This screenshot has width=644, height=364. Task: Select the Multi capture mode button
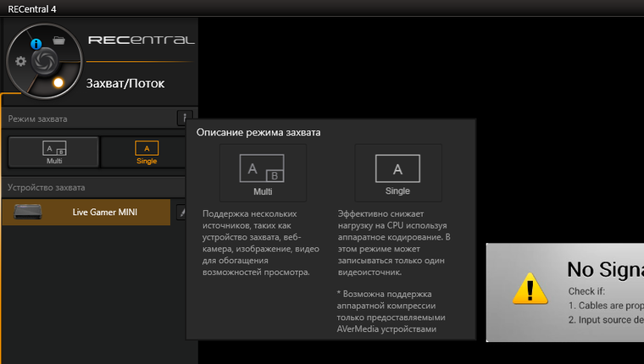point(53,152)
